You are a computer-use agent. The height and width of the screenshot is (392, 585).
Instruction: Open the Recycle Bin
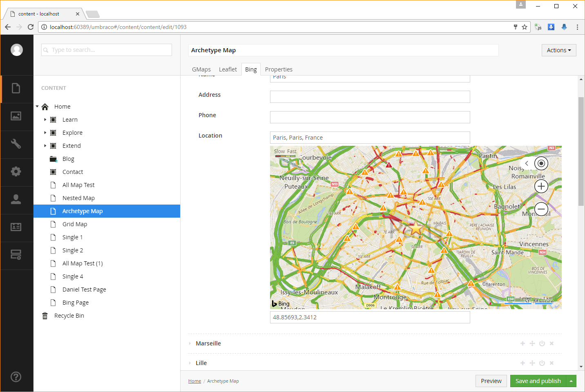point(69,316)
